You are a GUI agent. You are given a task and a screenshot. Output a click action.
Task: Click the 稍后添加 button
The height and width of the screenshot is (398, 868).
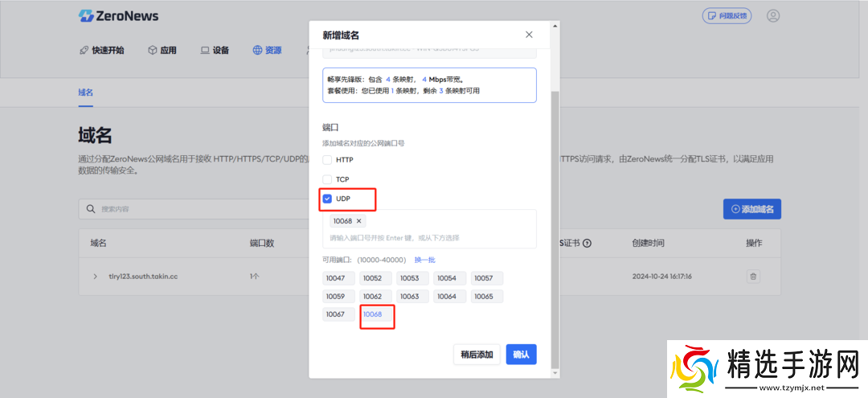tap(477, 355)
